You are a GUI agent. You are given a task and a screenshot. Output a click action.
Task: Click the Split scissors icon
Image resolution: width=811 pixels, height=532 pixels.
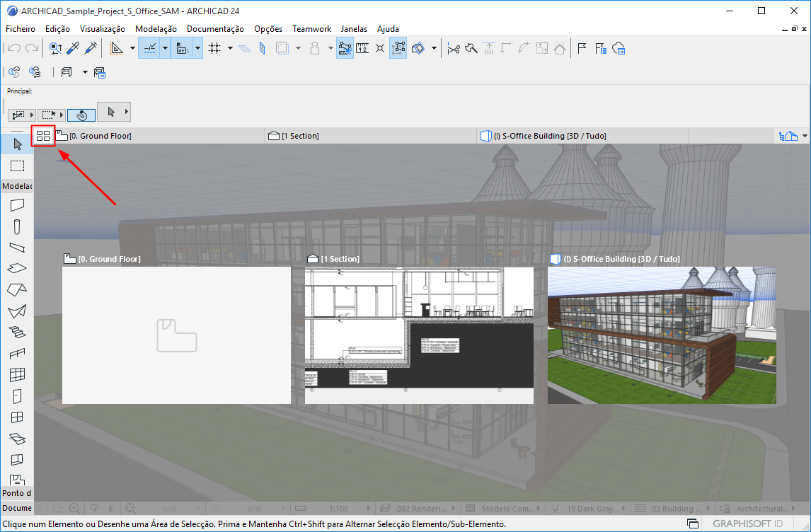tap(454, 48)
